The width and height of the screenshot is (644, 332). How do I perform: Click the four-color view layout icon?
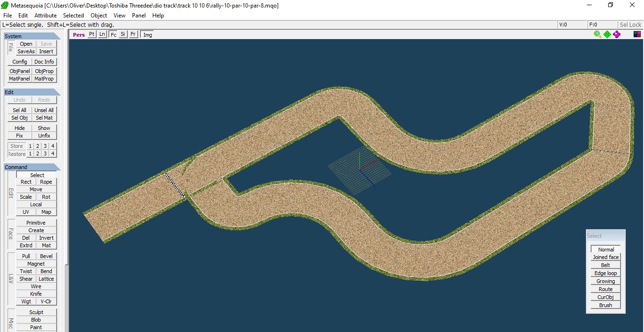(x=637, y=34)
